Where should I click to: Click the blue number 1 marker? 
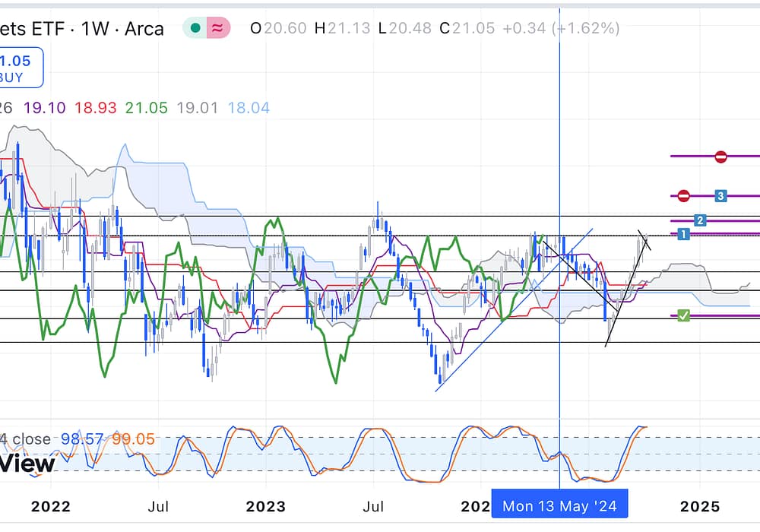coord(683,234)
